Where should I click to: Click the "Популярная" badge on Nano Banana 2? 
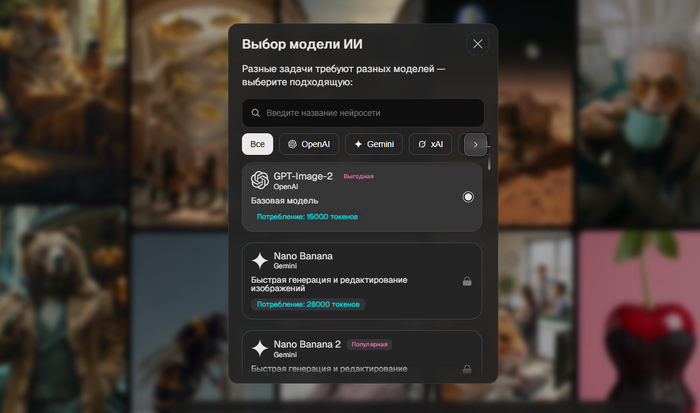(369, 345)
